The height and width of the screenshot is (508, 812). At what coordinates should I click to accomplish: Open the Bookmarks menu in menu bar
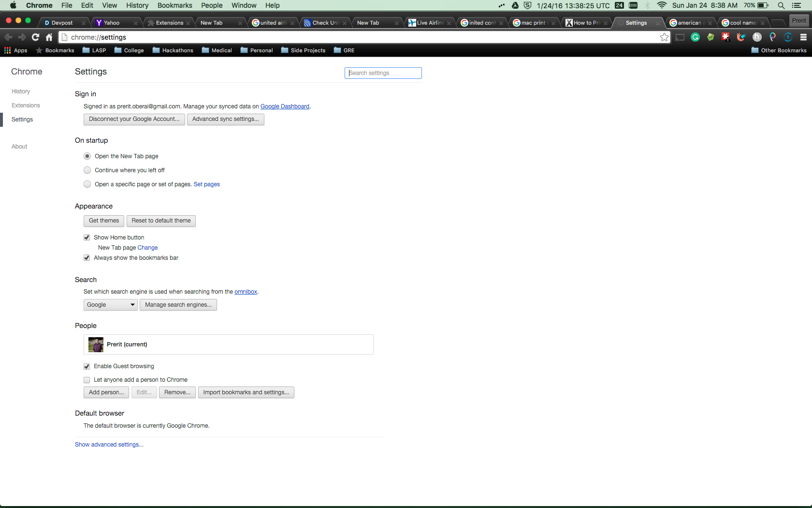click(x=175, y=5)
